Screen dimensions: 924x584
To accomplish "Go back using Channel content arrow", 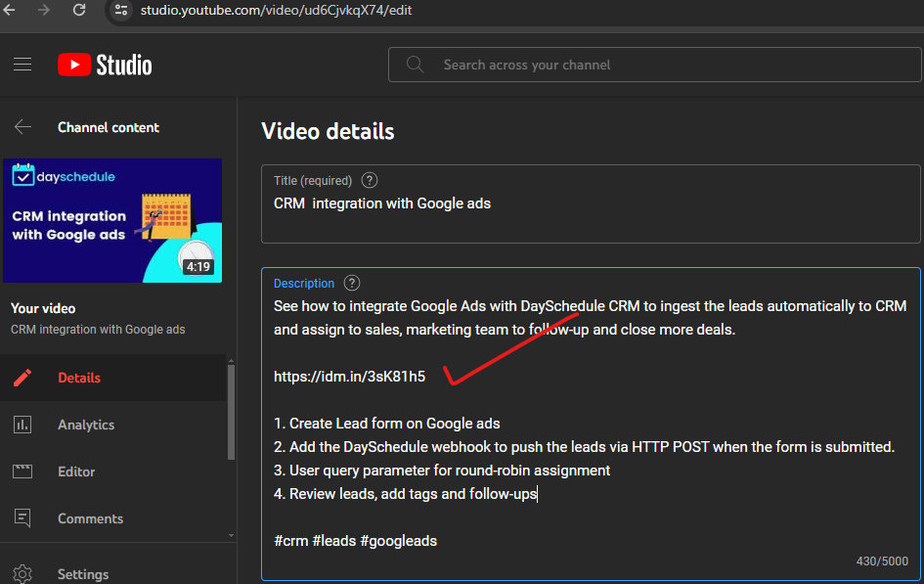I will click(x=22, y=127).
